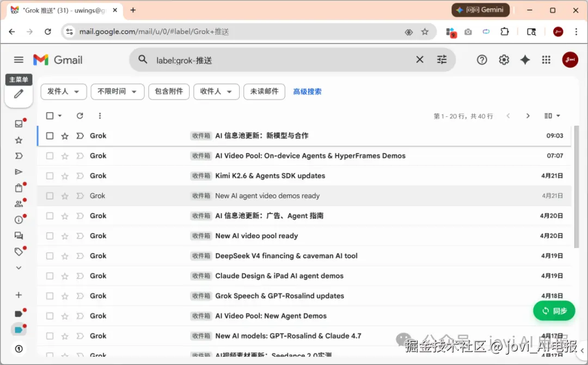Expand more sidebar labels chevron
The height and width of the screenshot is (365, 588).
pyautogui.click(x=19, y=268)
